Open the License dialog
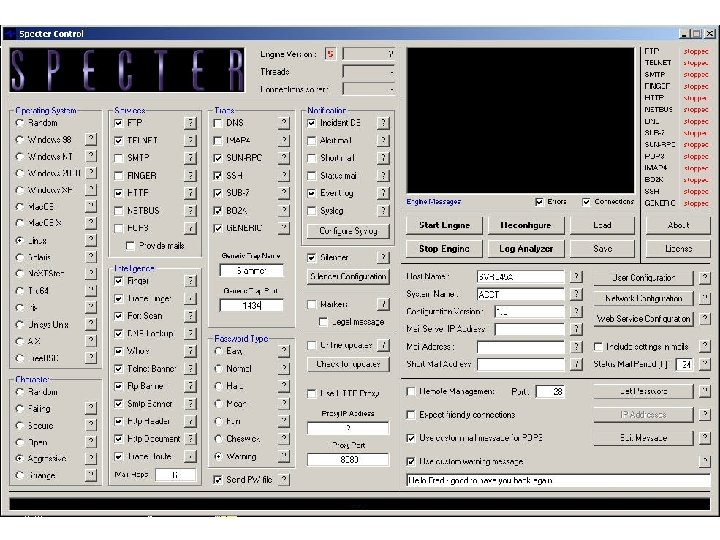Screen dimensions: 720x540 click(x=678, y=248)
